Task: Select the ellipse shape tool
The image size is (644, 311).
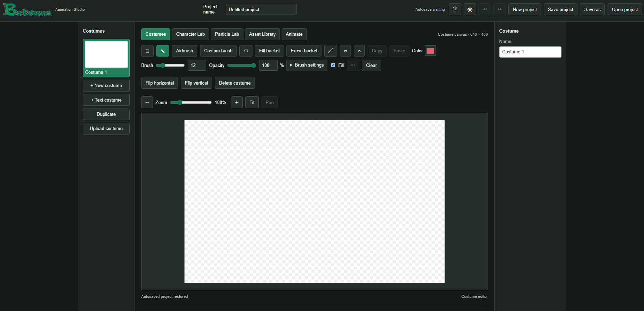Action: point(359,51)
